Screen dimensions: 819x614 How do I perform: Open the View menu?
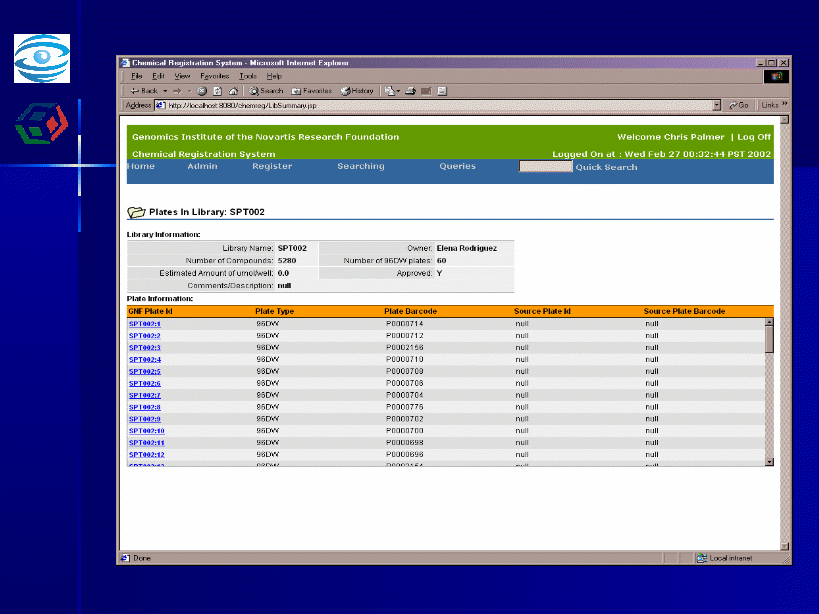[x=182, y=76]
